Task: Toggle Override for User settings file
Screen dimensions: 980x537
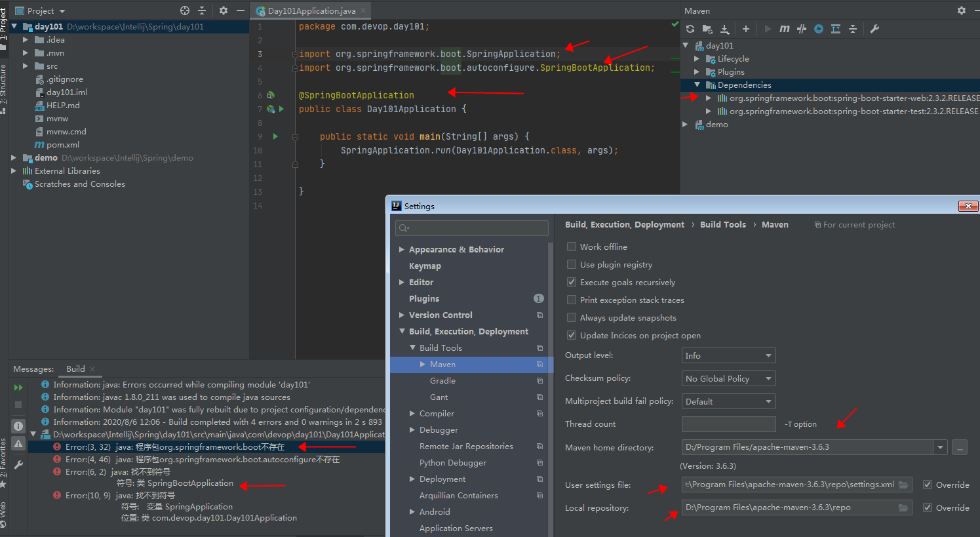Action: pyautogui.click(x=928, y=485)
